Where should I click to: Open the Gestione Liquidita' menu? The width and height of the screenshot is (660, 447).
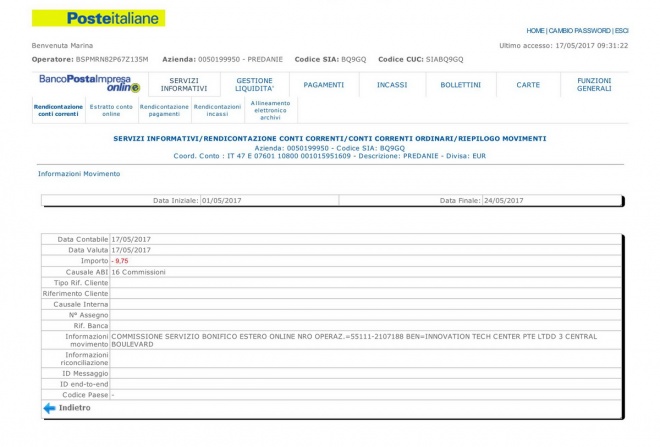(x=254, y=84)
